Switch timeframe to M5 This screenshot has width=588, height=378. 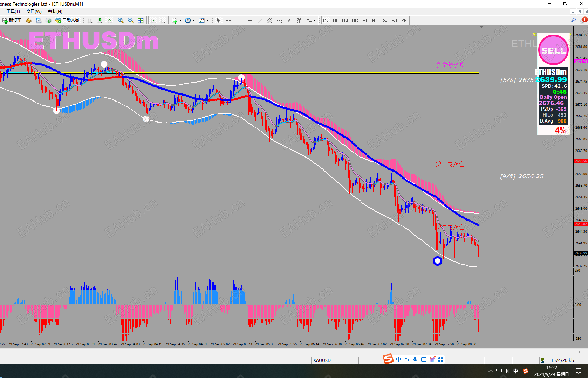click(335, 20)
